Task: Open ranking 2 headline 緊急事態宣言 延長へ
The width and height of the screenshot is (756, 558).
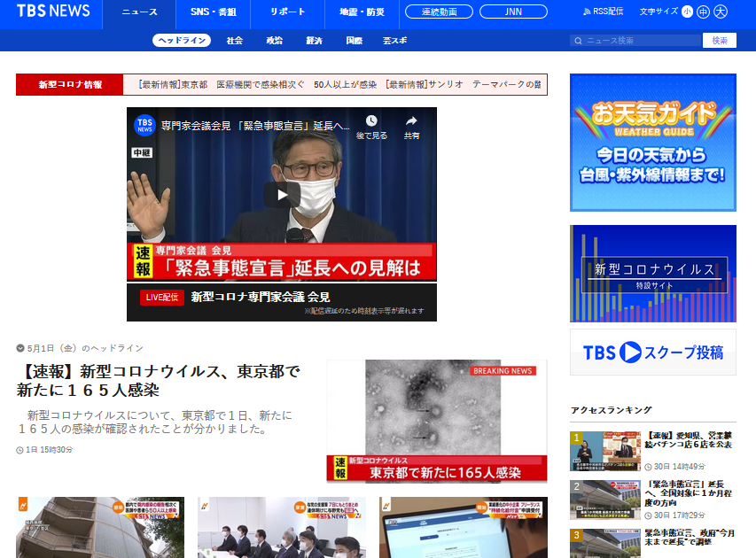Action: pos(688,493)
